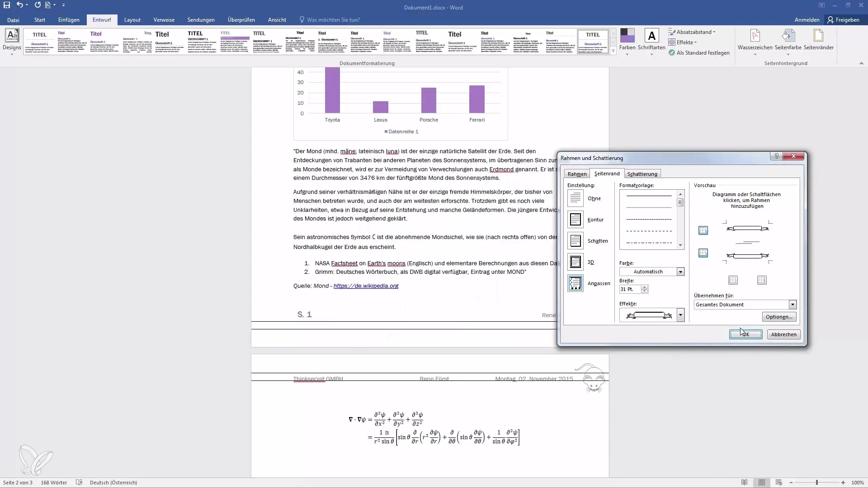Image resolution: width=868 pixels, height=488 pixels.
Task: Expand the ribbon Effekte dropdown
Action: 683,42
